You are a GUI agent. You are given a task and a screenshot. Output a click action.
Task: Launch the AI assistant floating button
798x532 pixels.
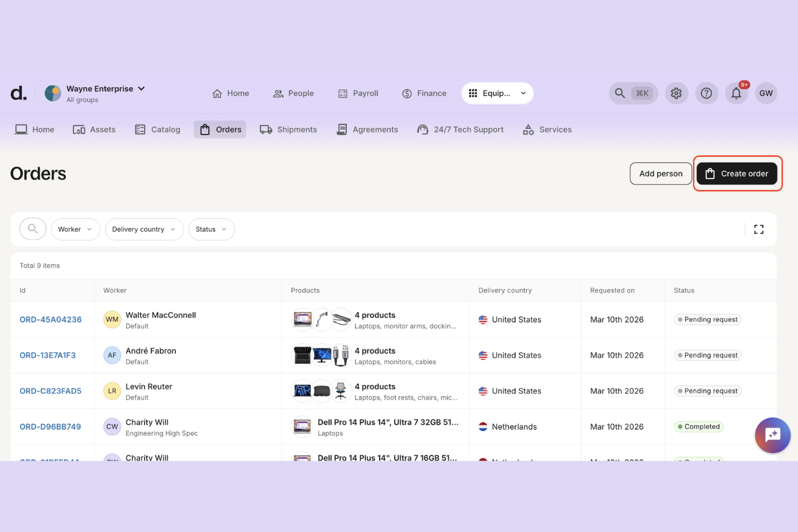click(773, 436)
